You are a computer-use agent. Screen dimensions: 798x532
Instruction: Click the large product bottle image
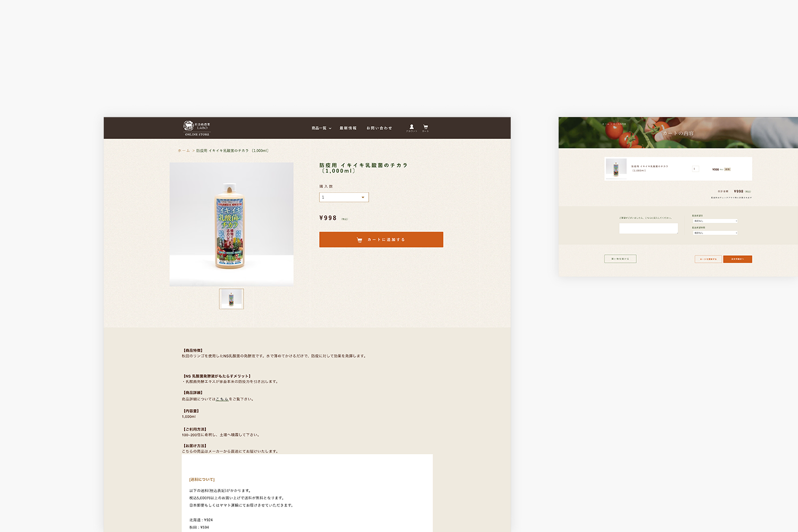pyautogui.click(x=231, y=225)
